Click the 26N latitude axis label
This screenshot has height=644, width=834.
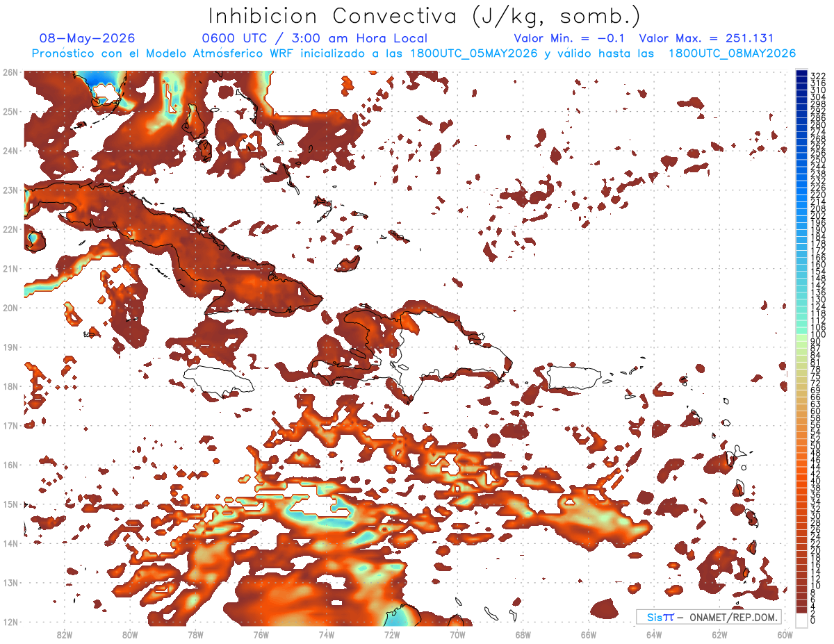point(10,72)
